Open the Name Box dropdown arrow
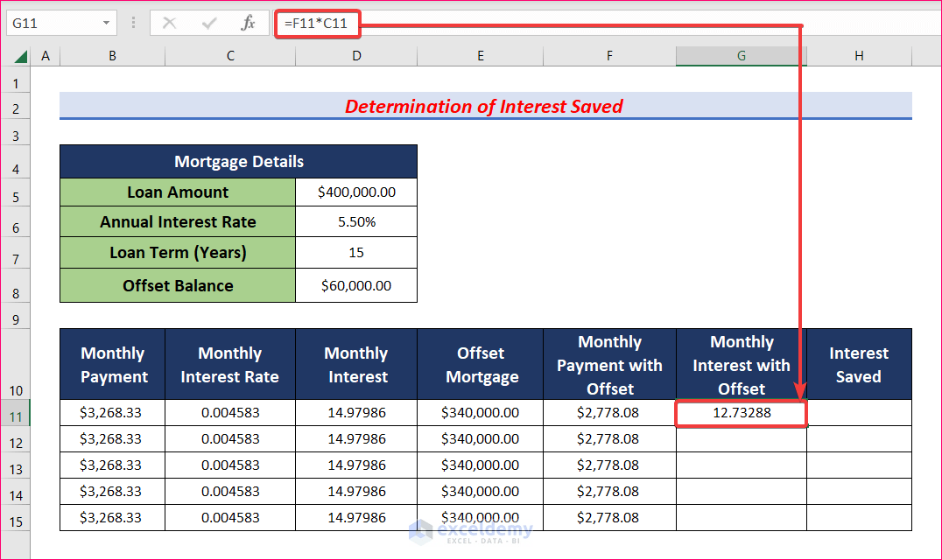Screen dimensions: 942x560 pos(108,24)
